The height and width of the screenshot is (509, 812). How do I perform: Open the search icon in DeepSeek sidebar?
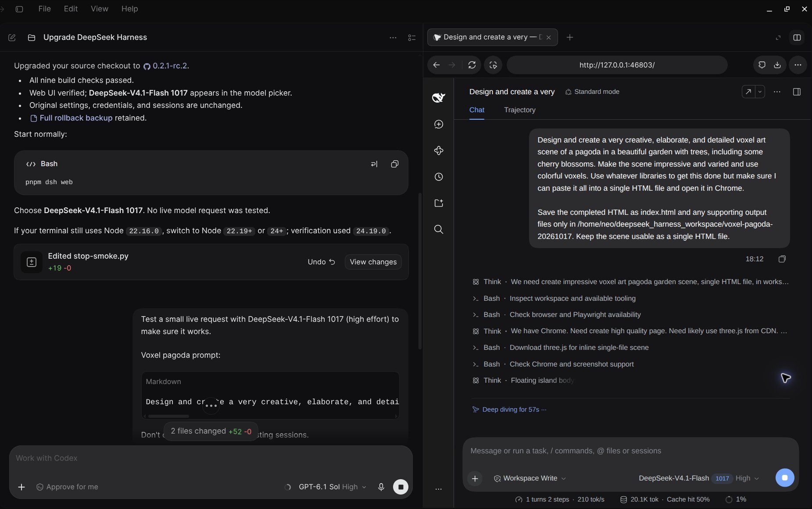pyautogui.click(x=439, y=229)
